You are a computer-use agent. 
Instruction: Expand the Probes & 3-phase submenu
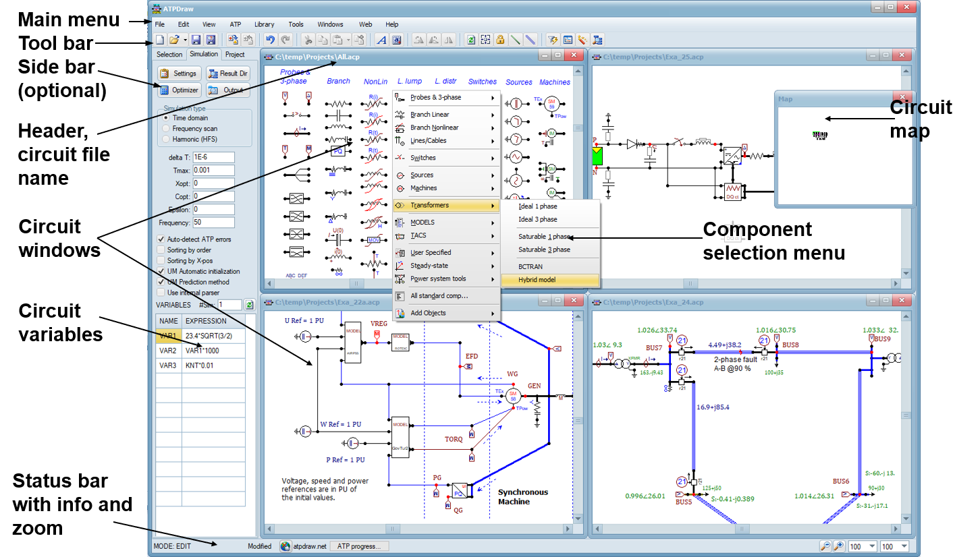click(446, 97)
